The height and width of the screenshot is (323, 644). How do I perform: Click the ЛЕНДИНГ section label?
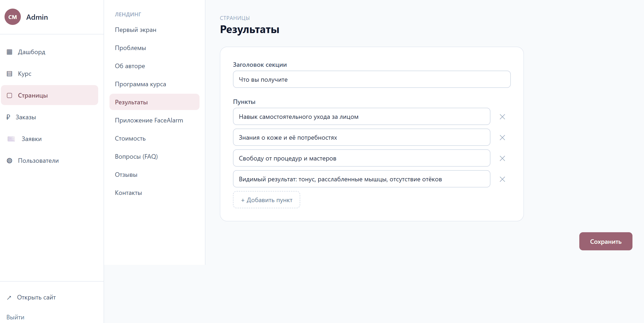point(128,14)
